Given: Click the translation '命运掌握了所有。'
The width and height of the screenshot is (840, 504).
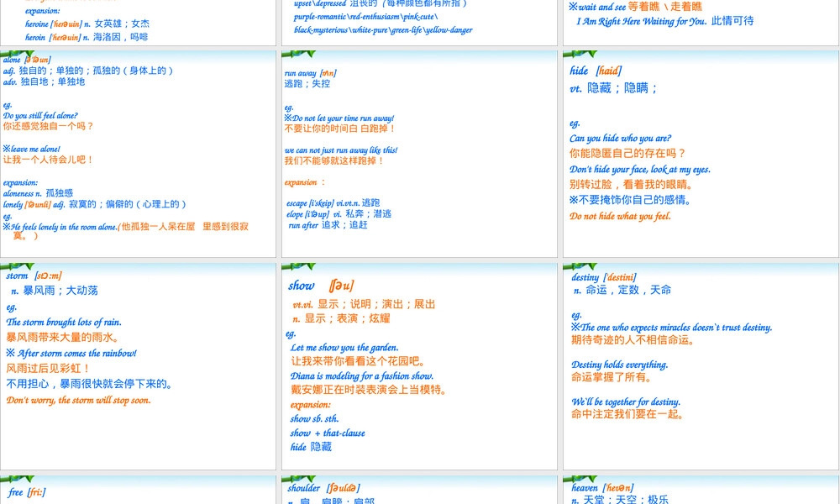Looking at the screenshot, I should click(x=612, y=378).
